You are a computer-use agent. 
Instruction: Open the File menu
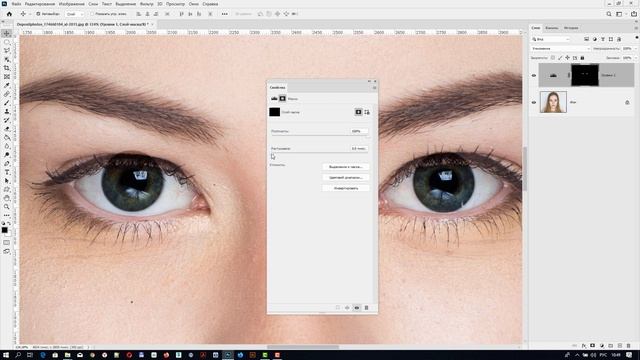[x=16, y=4]
